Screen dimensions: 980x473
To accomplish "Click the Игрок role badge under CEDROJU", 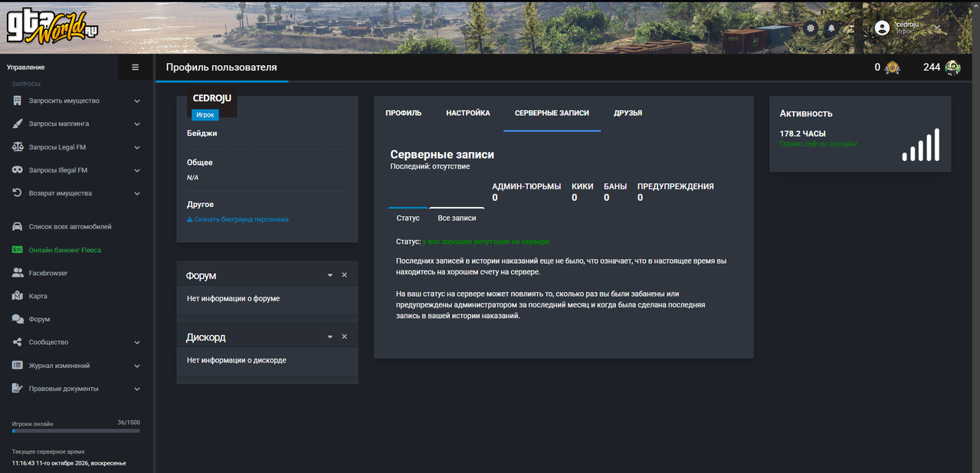I will 205,115.
